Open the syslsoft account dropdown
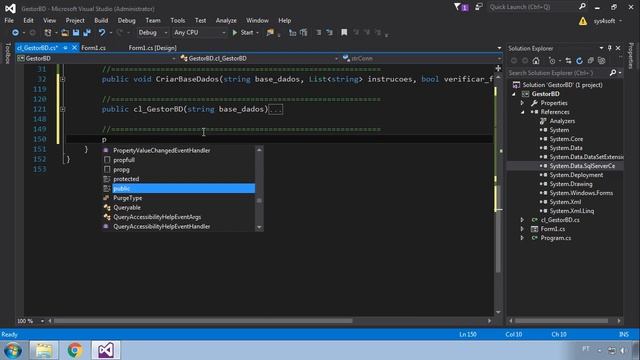Screen dimensions: 640x360 click(x=608, y=21)
